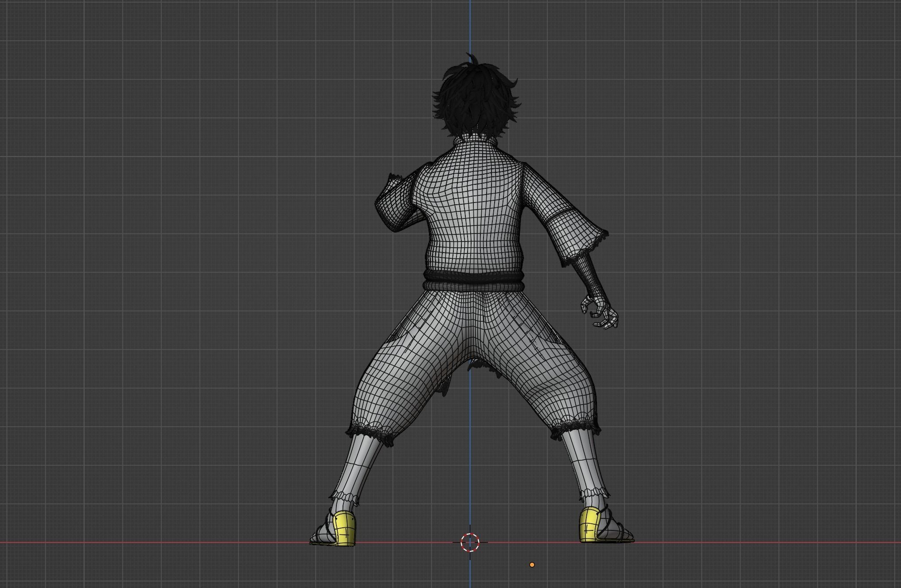Select the yellow heel piece on right foot

click(x=589, y=525)
